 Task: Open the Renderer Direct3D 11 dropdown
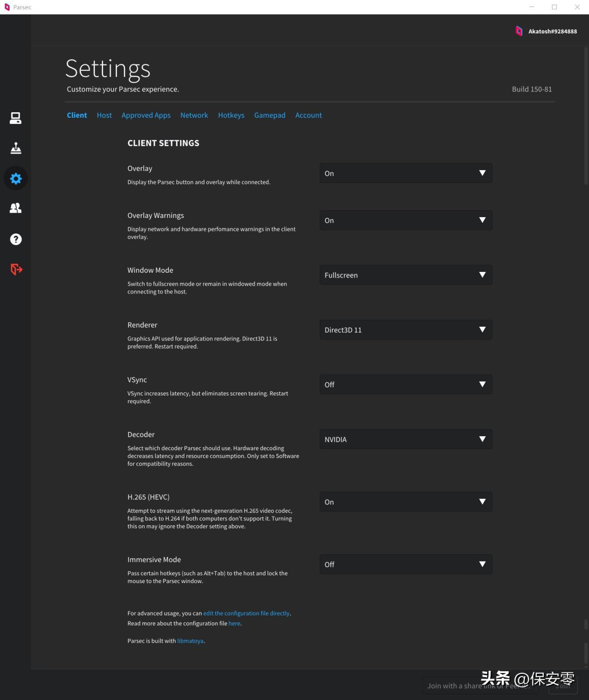[x=405, y=330]
